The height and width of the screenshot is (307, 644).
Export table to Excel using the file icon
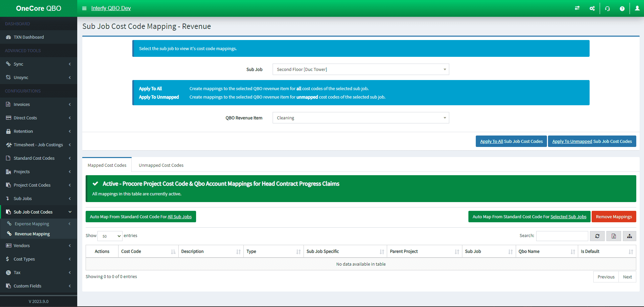pos(613,236)
